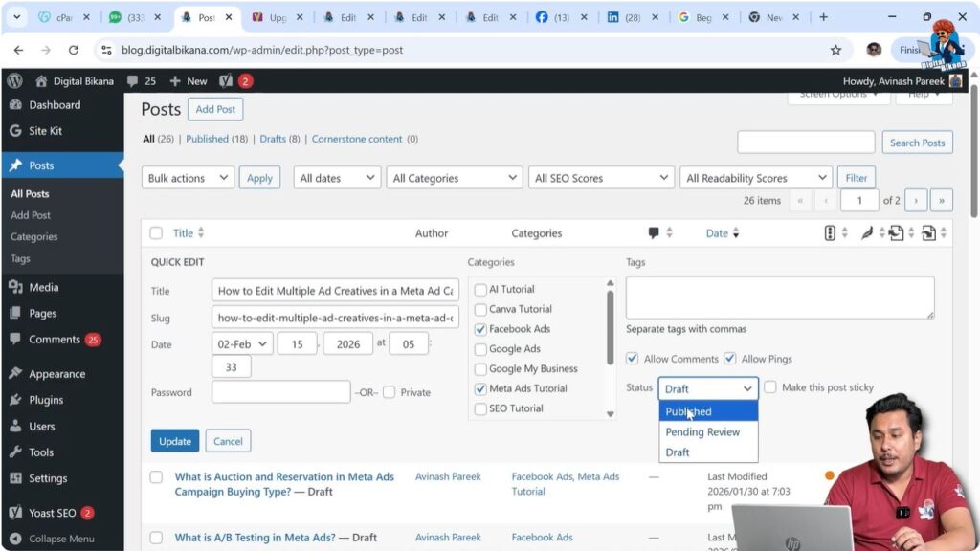Click the Update button in Quick Edit
Image resolution: width=980 pixels, height=551 pixels.
pyautogui.click(x=174, y=441)
